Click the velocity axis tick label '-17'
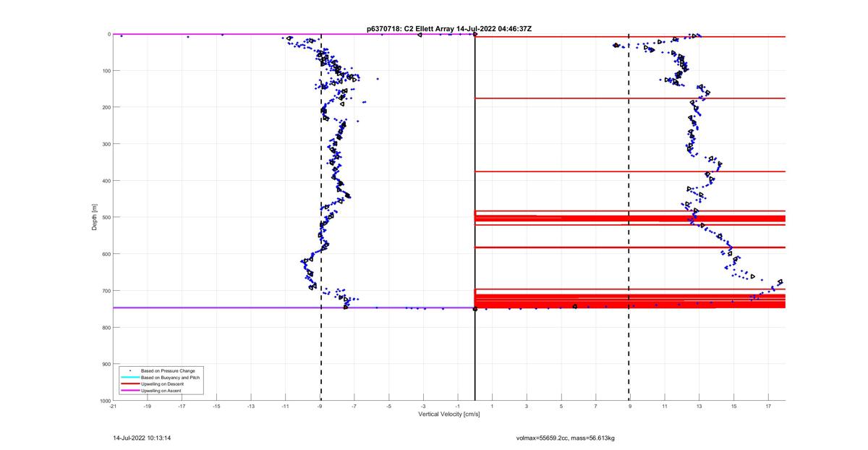The height and width of the screenshot is (450, 868). pos(182,407)
